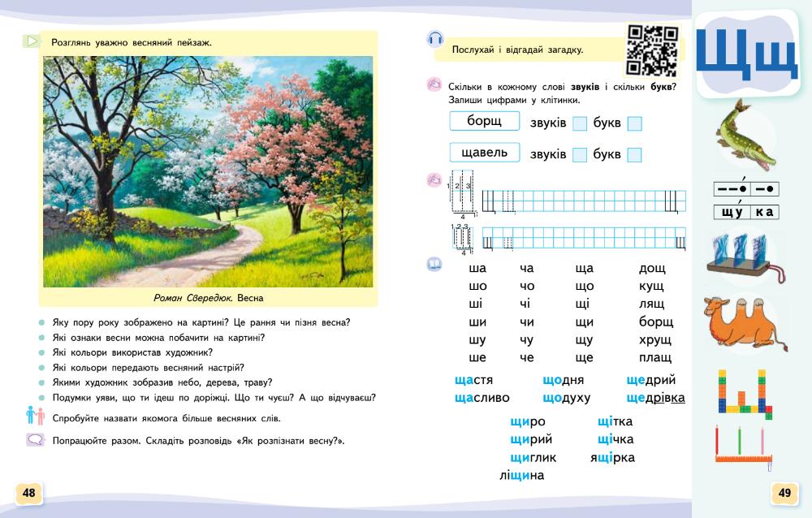Click the headphones listening icon

pos(435,39)
